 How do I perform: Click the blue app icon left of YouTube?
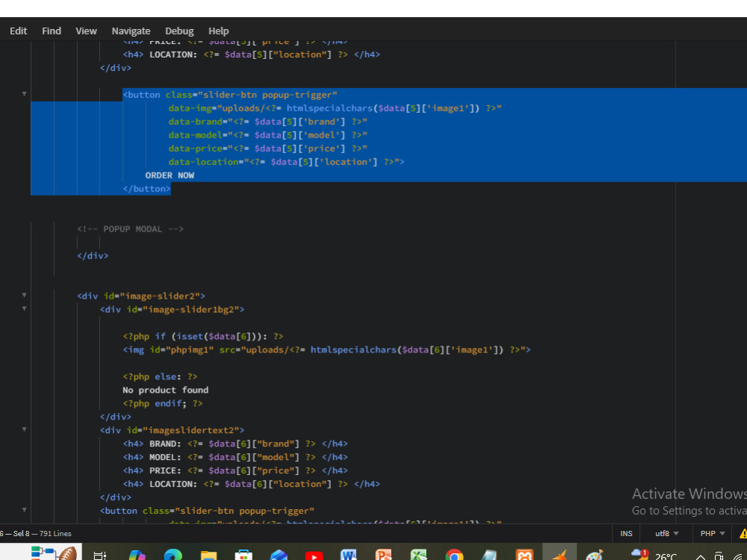tap(279, 556)
